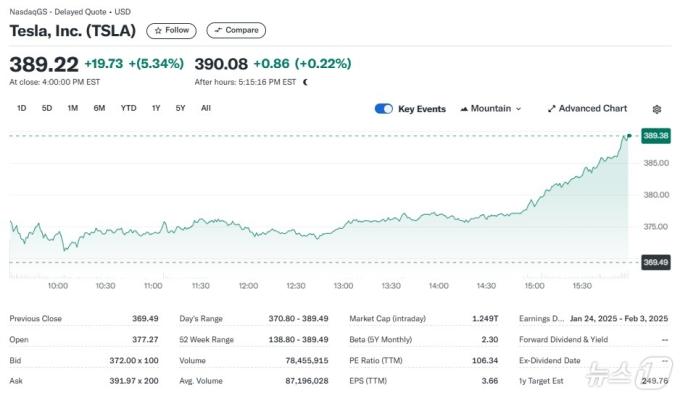Select the 1D time range tab

(x=21, y=108)
